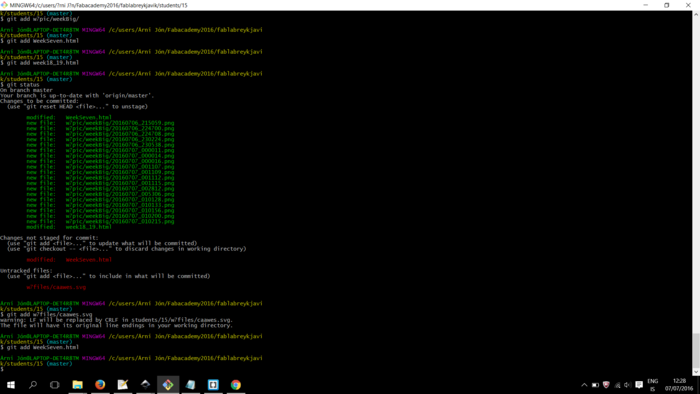Close the MINGW64 terminal window
Screen dimensions: 700x394
click(688, 5)
